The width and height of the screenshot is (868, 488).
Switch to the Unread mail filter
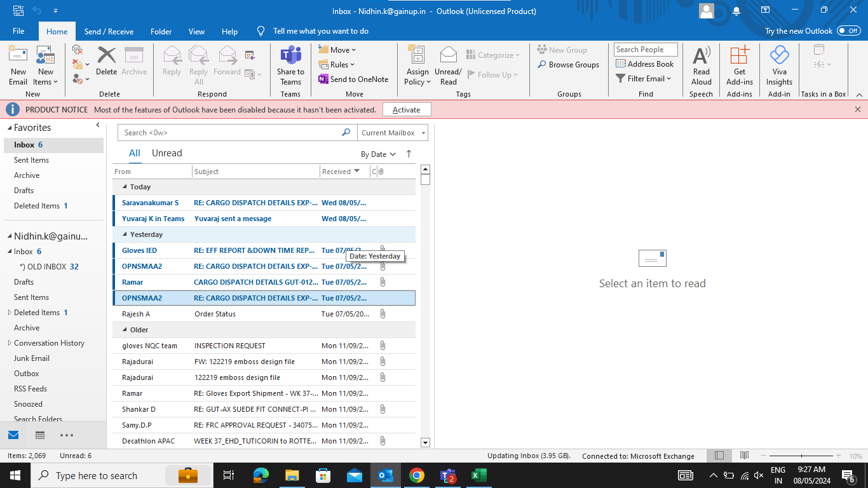coord(166,153)
